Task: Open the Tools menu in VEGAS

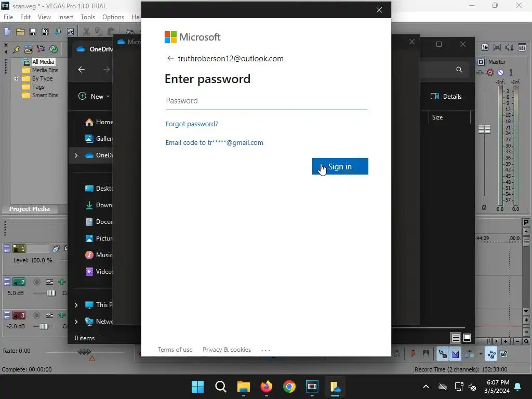Action: pyautogui.click(x=88, y=17)
